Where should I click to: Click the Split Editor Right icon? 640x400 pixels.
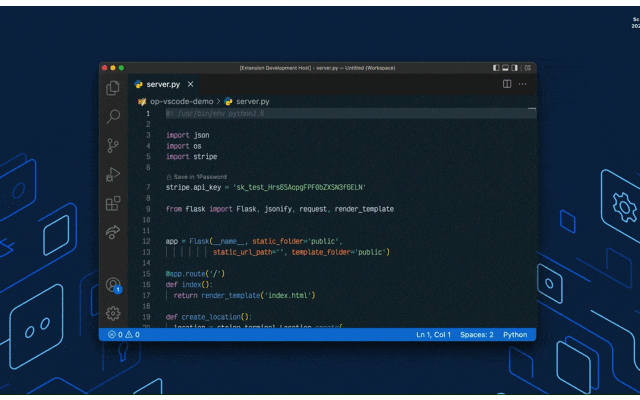coord(507,84)
